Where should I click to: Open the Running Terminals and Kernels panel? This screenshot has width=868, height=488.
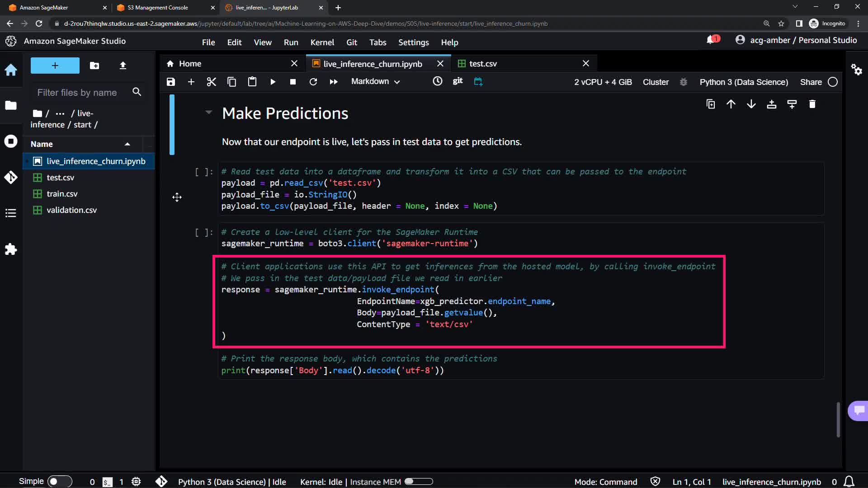coord(11,141)
